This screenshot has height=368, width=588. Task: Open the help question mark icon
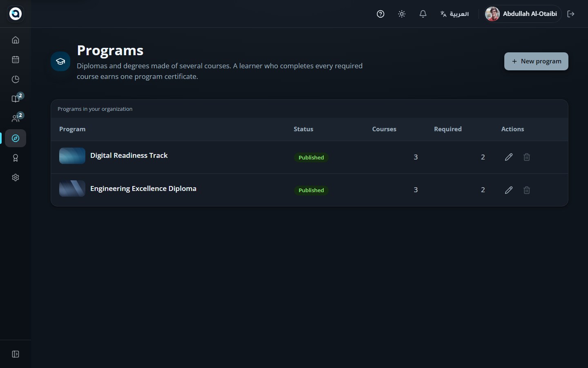pyautogui.click(x=381, y=14)
